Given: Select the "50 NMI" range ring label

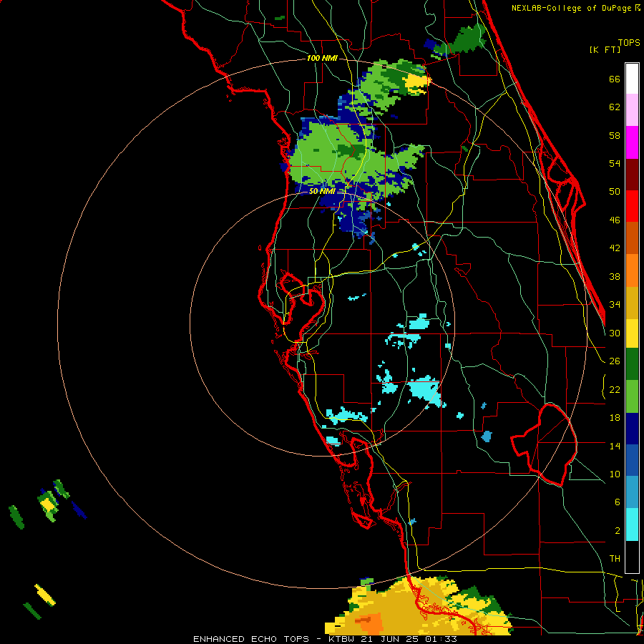Looking at the screenshot, I should pyautogui.click(x=321, y=191).
